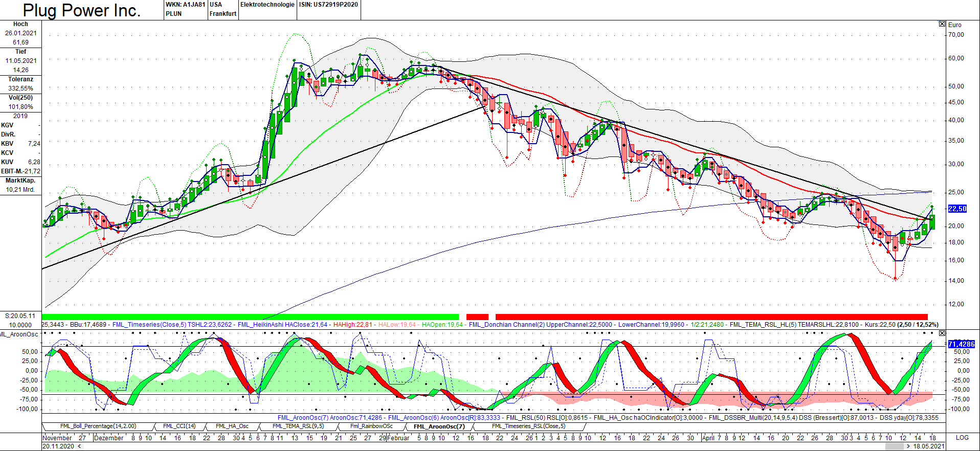Click the April label on time axis
Image resolution: width=980 pixels, height=451 pixels.
[708, 438]
